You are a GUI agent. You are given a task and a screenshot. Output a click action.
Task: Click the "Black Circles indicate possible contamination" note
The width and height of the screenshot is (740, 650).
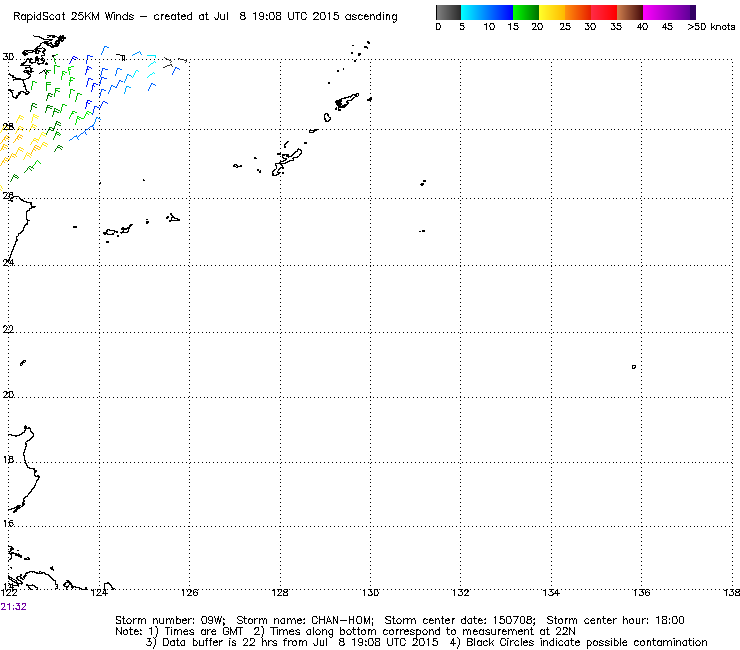[x=587, y=642]
